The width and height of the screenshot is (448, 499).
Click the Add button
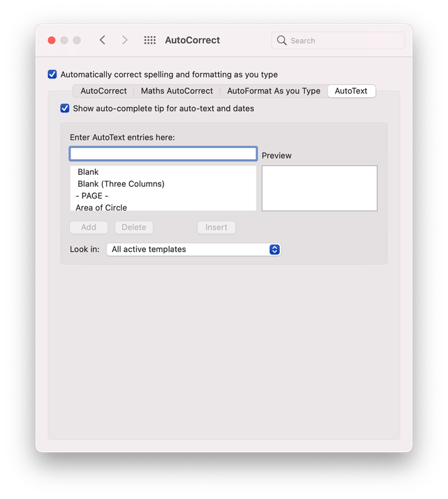tap(89, 227)
